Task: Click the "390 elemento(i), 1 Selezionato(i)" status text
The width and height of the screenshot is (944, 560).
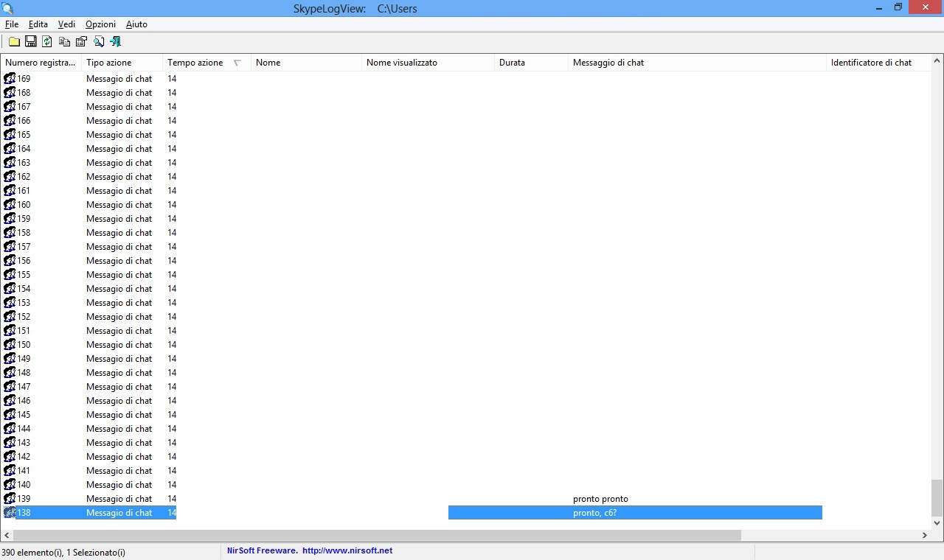Action: tap(63, 552)
